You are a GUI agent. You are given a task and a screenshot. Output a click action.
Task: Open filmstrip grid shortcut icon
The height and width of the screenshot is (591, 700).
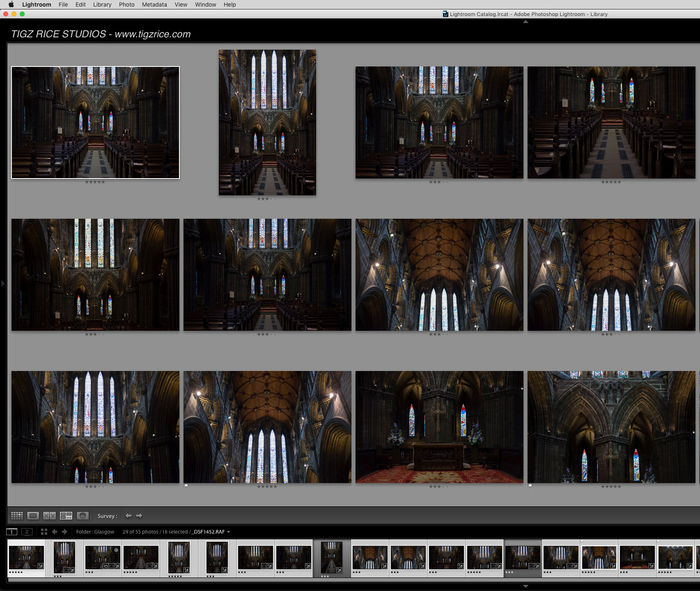(44, 532)
